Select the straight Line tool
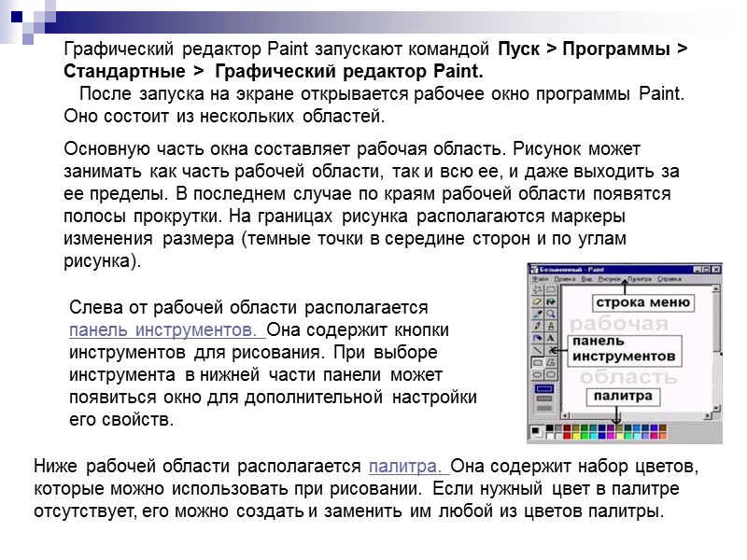Viewport: 747px width, 560px height. [537, 350]
